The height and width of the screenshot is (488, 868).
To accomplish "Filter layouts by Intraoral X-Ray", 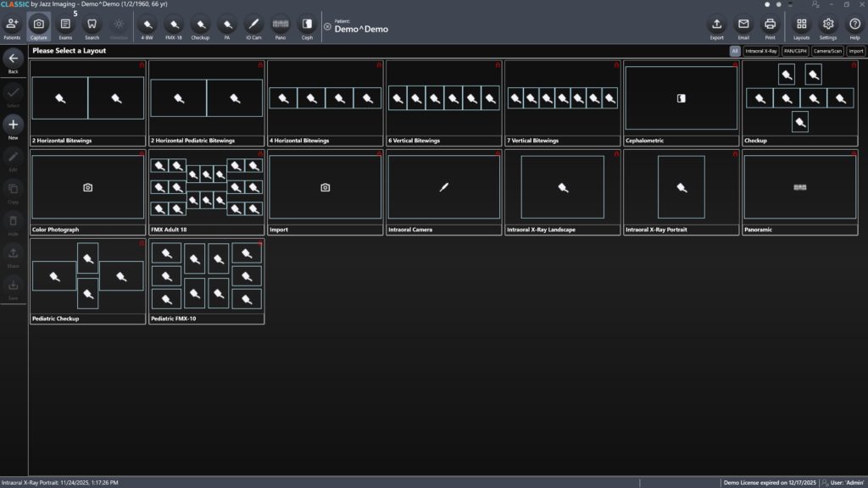I will [x=761, y=51].
